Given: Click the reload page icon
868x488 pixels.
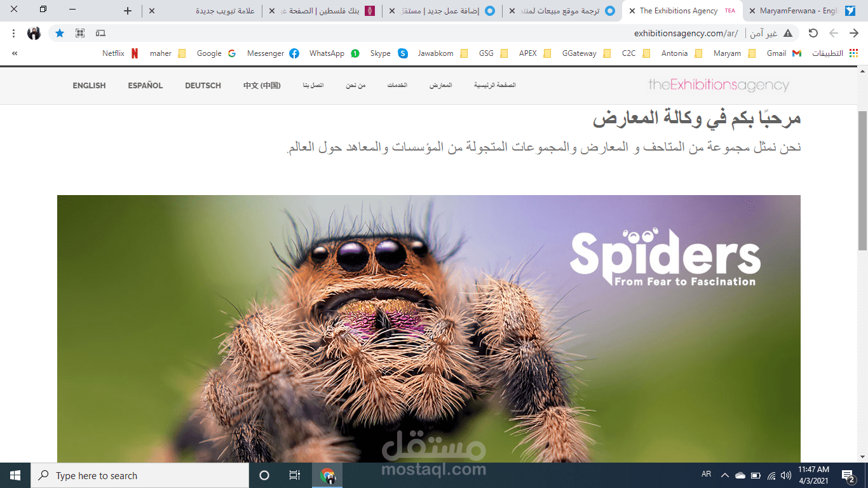Looking at the screenshot, I should click(813, 33).
